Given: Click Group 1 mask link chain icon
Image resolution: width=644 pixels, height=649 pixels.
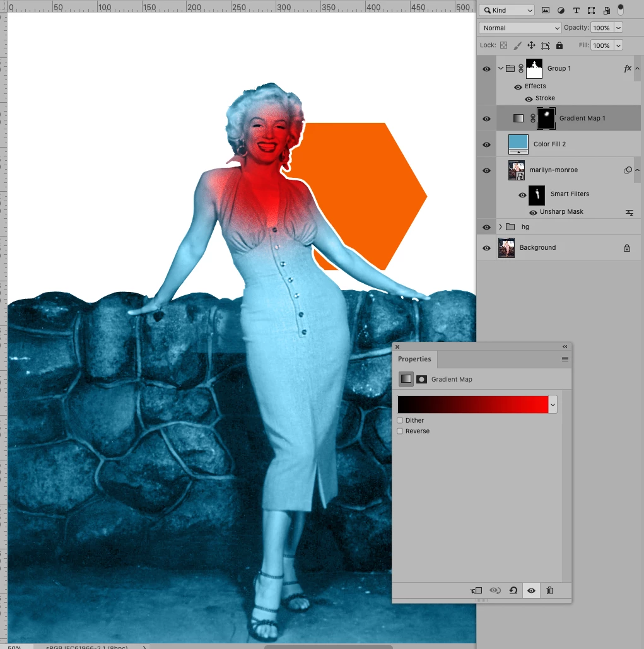Looking at the screenshot, I should pyautogui.click(x=520, y=68).
